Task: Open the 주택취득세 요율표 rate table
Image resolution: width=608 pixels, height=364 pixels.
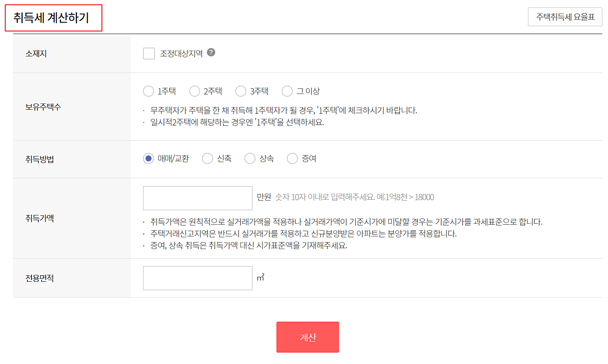Action: pos(565,16)
